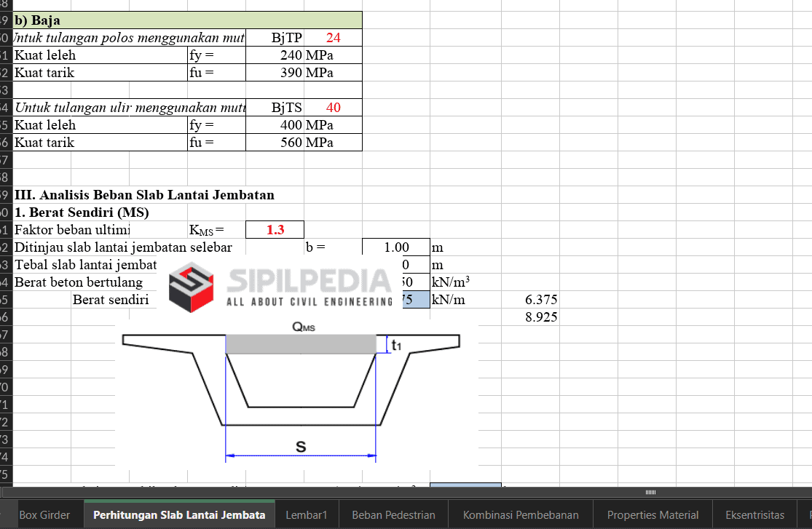Select the 'III. Analisis Beban Slab Lantai Jembatan' heading
This screenshot has height=529, width=812.
coord(144,195)
